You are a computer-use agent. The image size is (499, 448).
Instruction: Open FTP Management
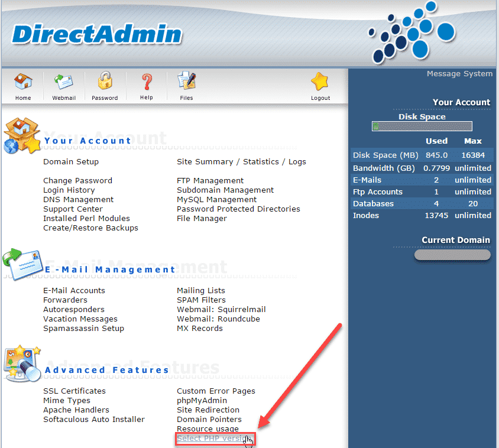pyautogui.click(x=210, y=180)
